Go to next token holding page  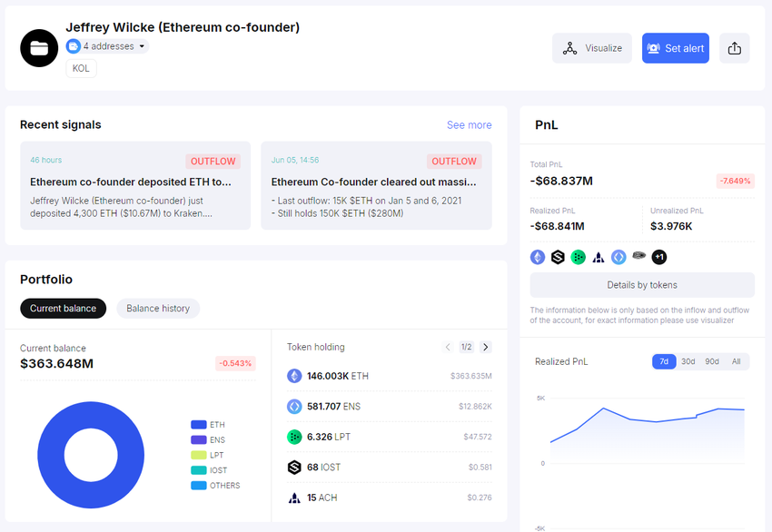486,347
